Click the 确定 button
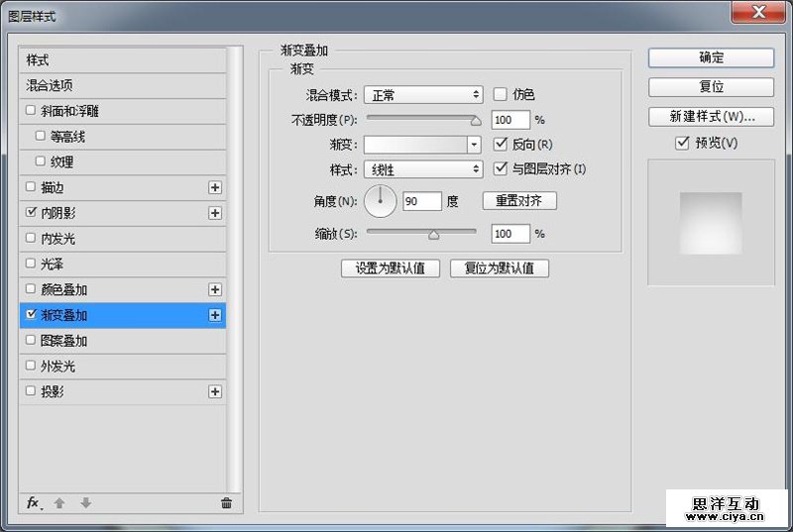 point(711,57)
